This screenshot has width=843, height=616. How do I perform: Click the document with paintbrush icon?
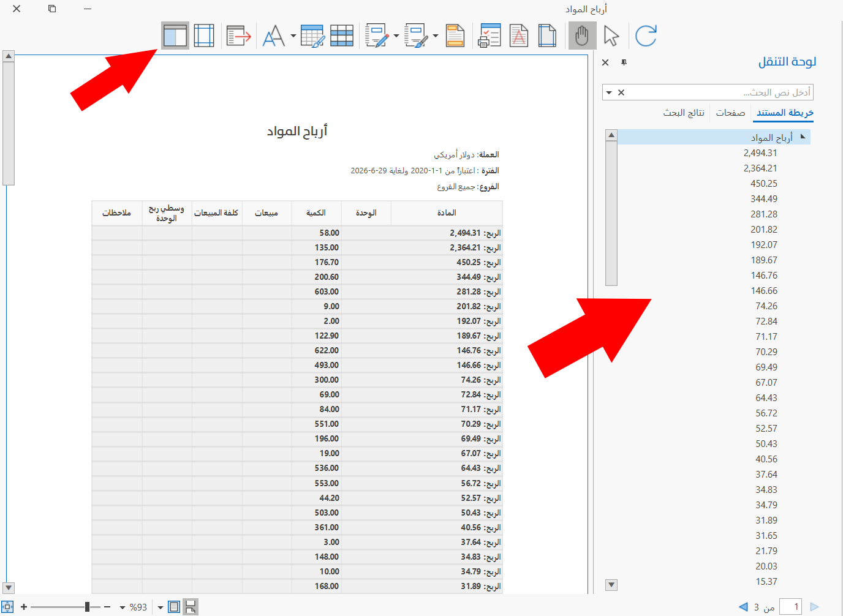pos(417,36)
